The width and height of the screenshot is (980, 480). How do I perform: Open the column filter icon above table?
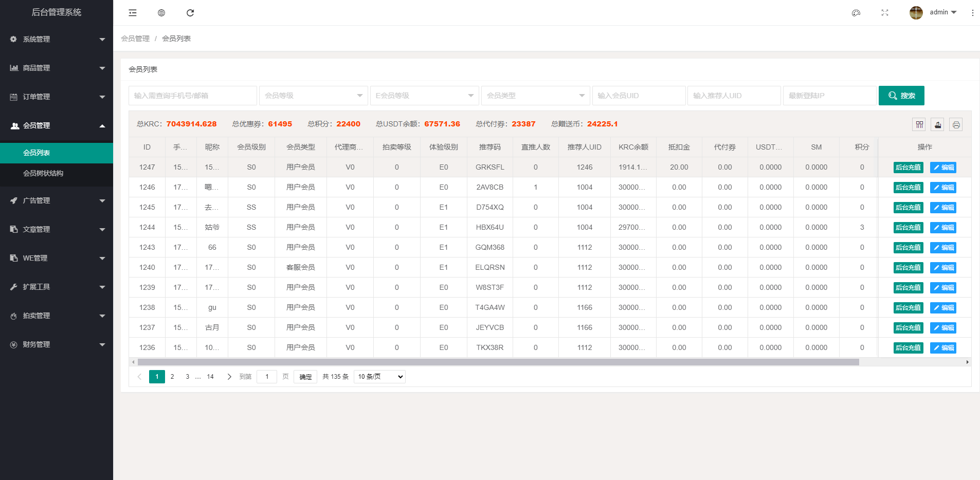919,124
